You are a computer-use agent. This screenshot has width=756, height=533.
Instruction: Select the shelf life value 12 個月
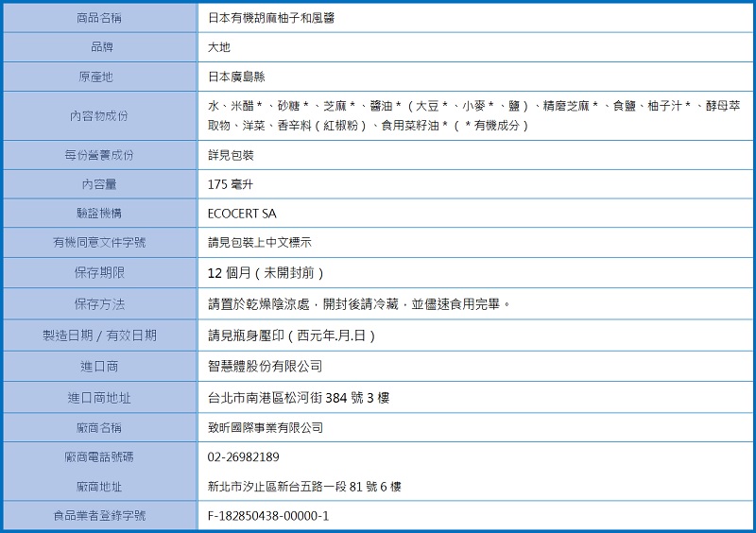coord(266,273)
